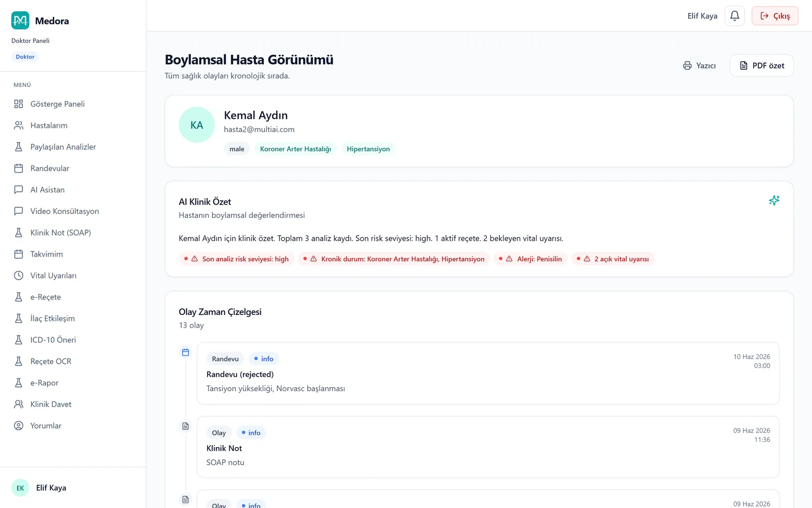Click the Paylaşılan Analizler flask icon
The height and width of the screenshot is (508, 812).
click(19, 147)
